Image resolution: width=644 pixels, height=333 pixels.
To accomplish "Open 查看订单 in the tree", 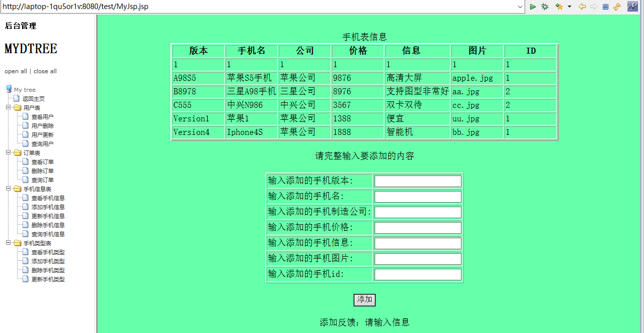I will pyautogui.click(x=43, y=162).
